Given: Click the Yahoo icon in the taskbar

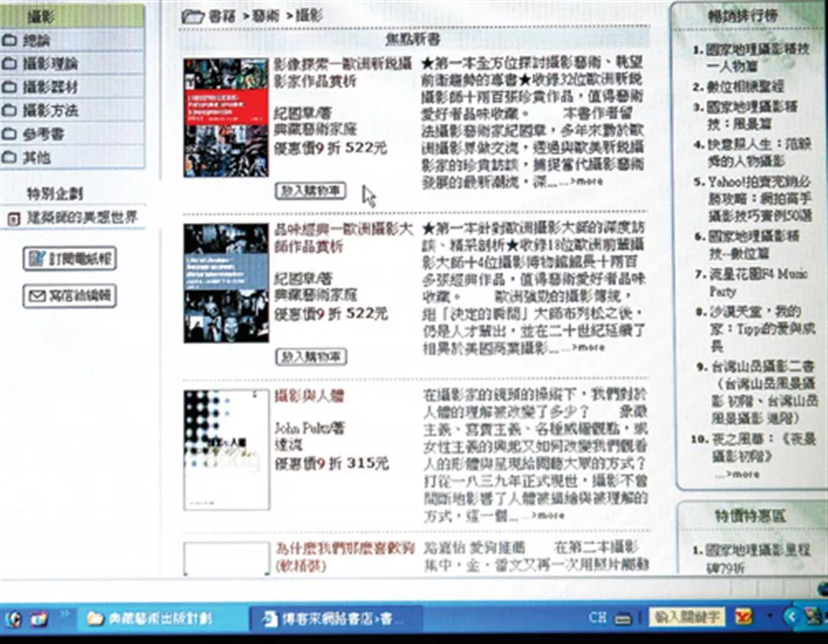Looking at the screenshot, I should tap(741, 616).
